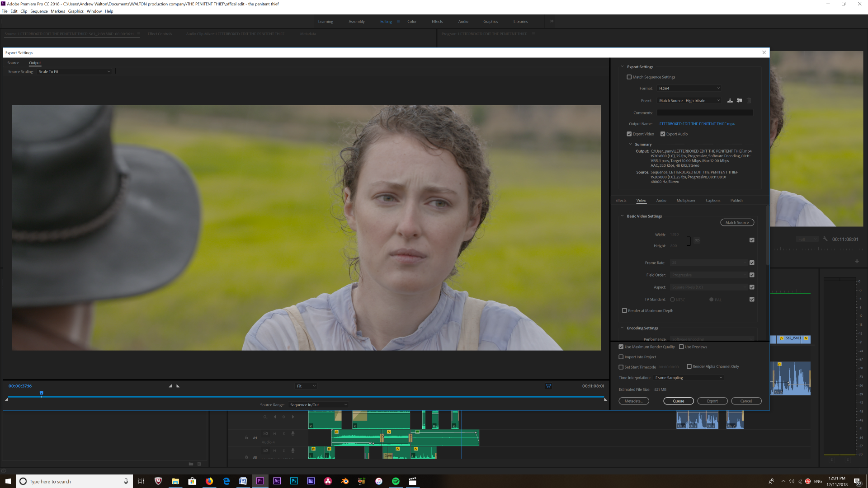
Task: Click the export preview playhead
Action: tap(42, 394)
